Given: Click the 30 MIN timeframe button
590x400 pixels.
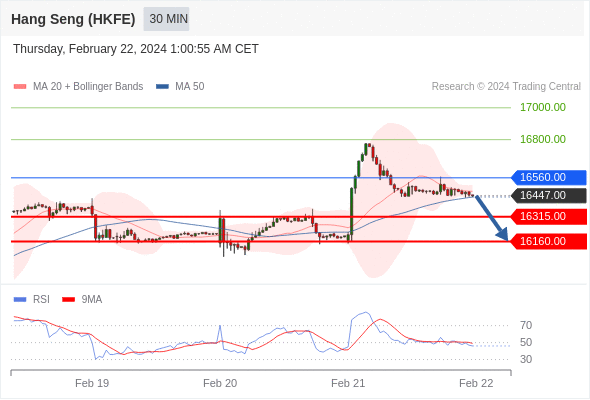Looking at the screenshot, I should (166, 19).
